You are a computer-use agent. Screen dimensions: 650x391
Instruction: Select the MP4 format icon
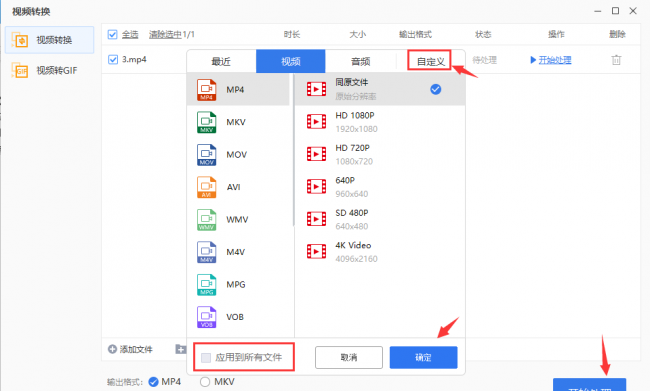pyautogui.click(x=206, y=90)
